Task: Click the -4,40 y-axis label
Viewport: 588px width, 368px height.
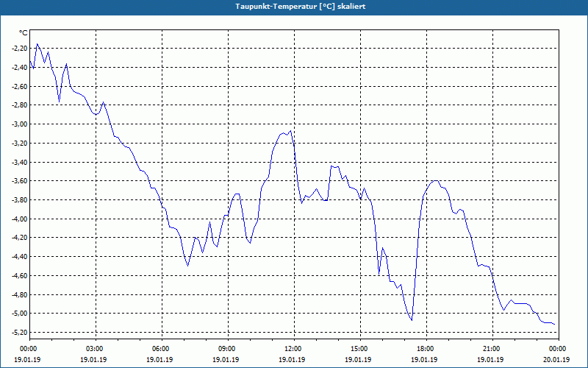Action: tap(20, 257)
